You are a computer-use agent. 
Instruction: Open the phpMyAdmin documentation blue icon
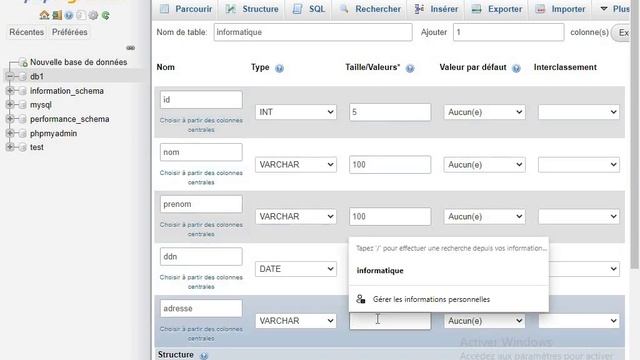coord(69,16)
